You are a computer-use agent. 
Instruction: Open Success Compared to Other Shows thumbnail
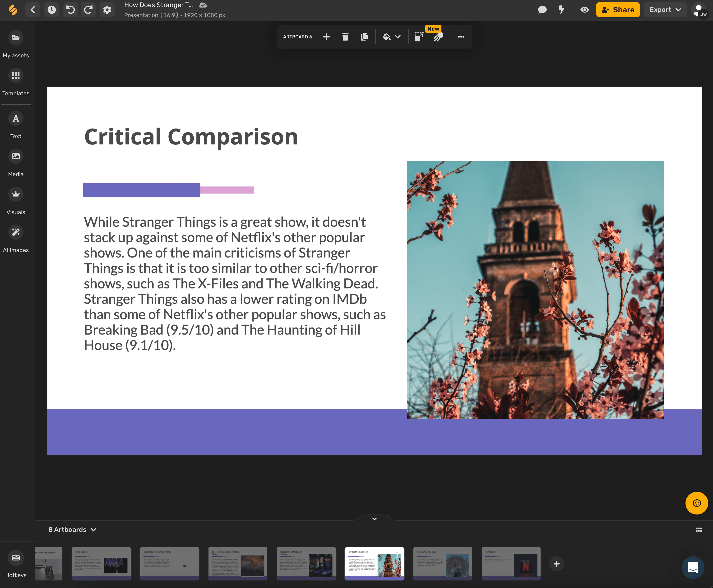point(238,564)
